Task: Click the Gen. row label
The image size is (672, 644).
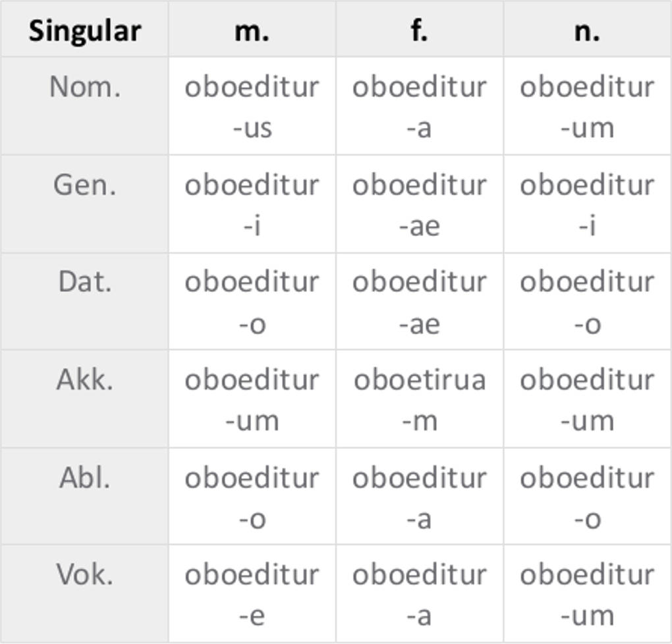Action: (84, 185)
